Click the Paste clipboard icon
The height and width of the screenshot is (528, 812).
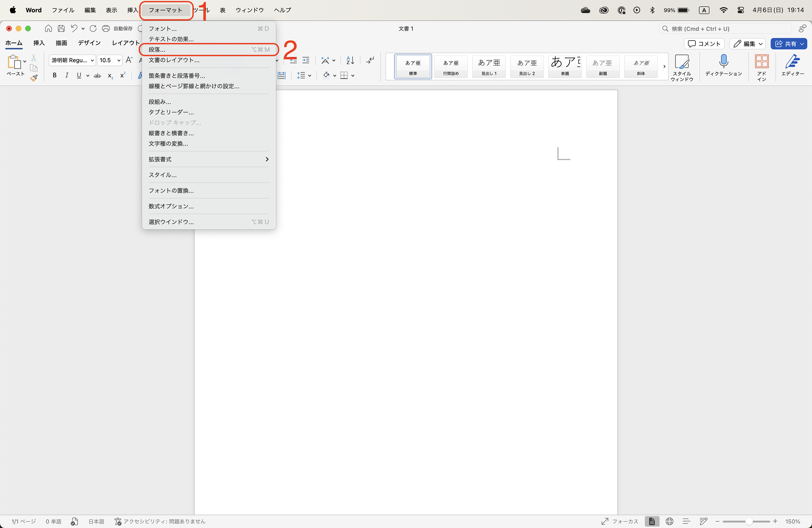coord(14,62)
